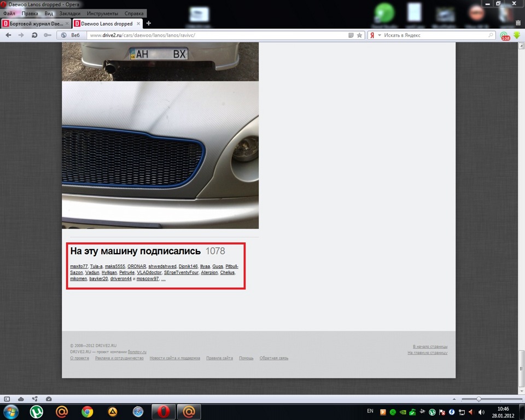Follow the moscow97 subscriber link
This screenshot has height=420, width=525.
(147, 279)
